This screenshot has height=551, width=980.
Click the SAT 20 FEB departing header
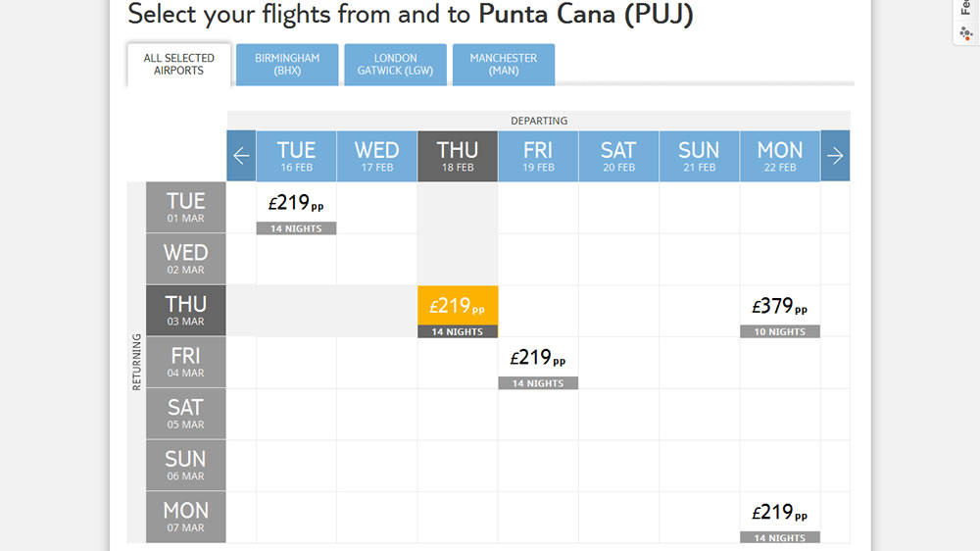(618, 156)
